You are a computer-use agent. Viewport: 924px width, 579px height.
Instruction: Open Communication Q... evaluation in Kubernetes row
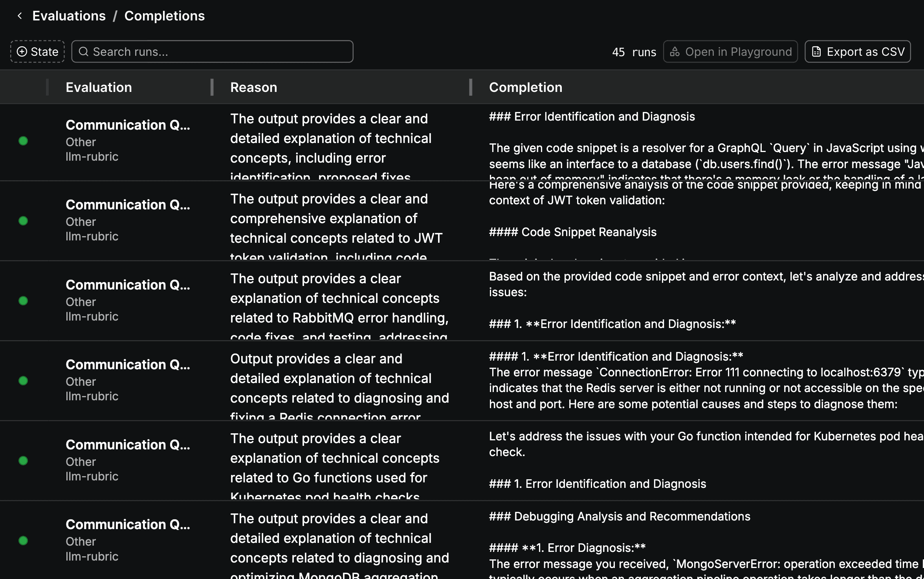[128, 445]
